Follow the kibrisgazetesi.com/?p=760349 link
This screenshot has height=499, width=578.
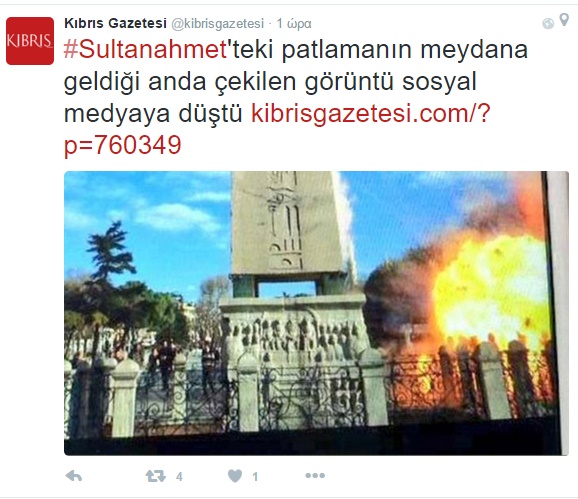tap(277, 129)
